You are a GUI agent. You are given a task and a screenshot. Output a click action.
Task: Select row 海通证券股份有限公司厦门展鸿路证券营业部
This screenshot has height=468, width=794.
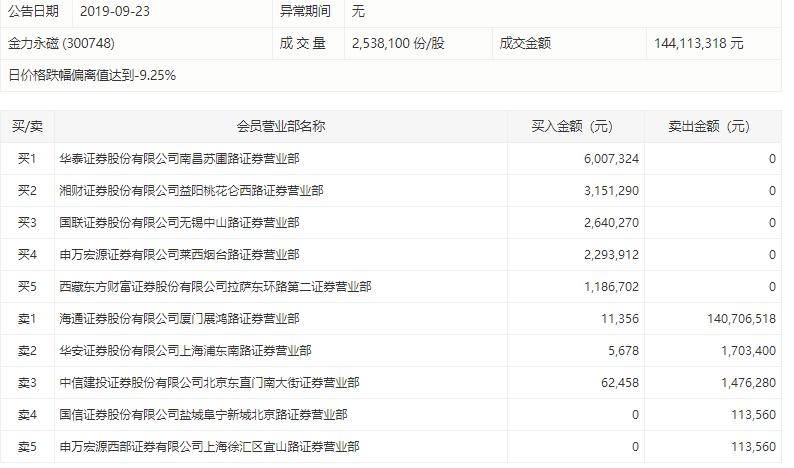(x=390, y=319)
